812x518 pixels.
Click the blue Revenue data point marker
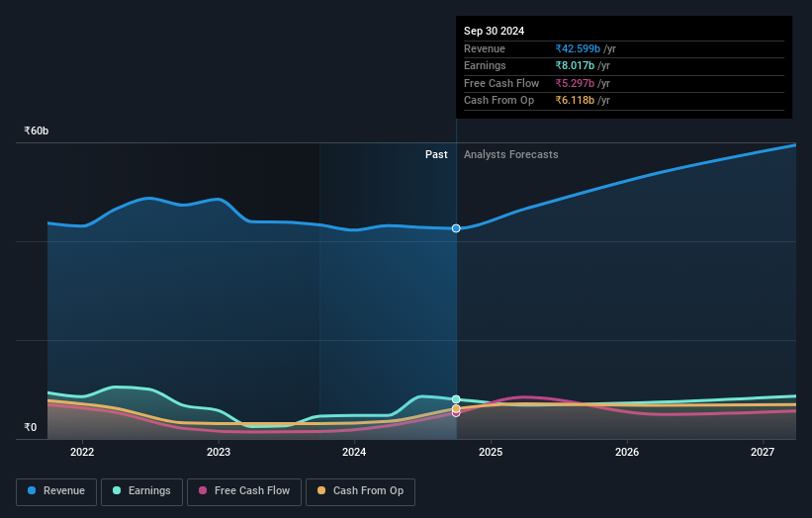point(456,228)
